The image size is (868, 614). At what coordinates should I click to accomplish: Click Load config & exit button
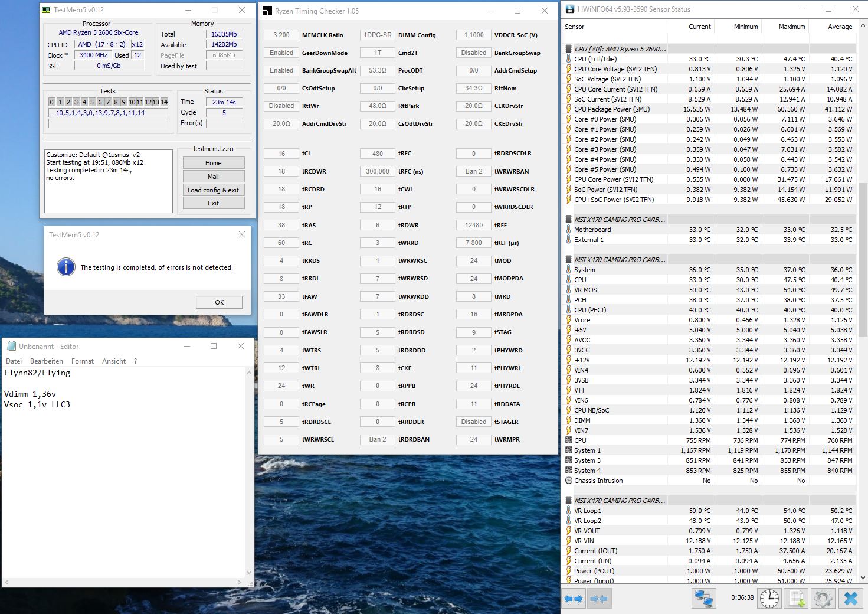214,190
